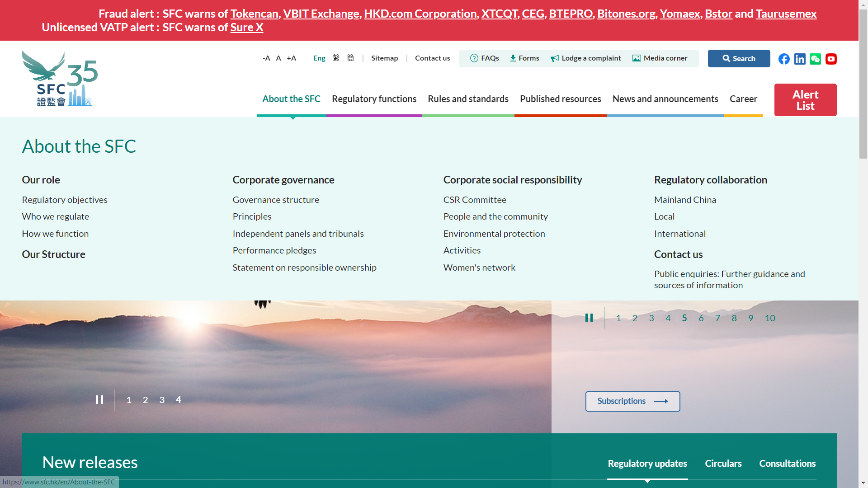Image resolution: width=868 pixels, height=488 pixels.
Task: Open Media corner
Action: 660,58
